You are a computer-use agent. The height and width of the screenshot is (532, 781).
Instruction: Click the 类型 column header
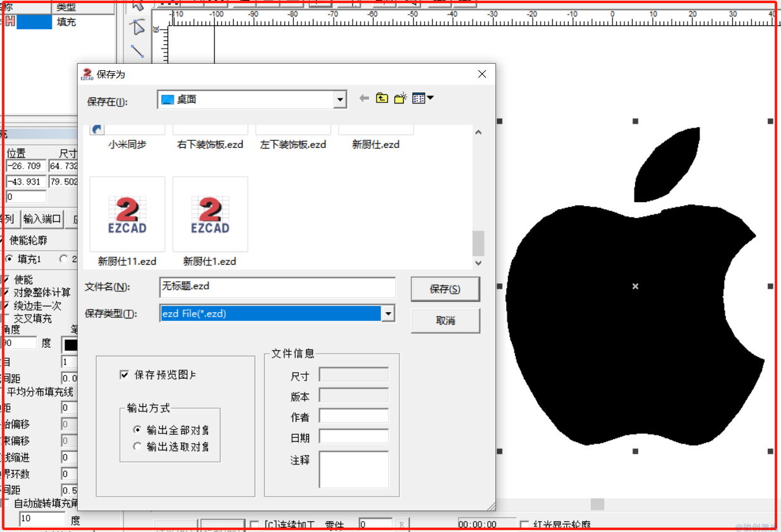tap(84, 7)
